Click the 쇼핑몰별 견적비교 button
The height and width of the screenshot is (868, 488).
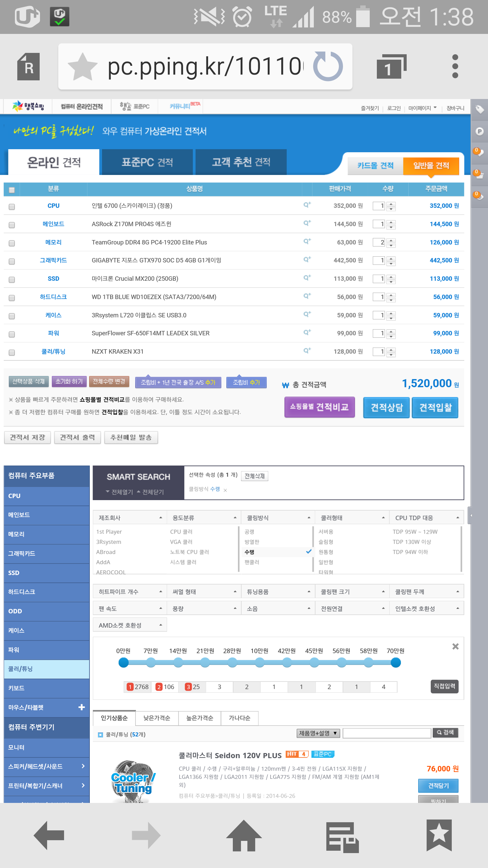click(x=319, y=407)
